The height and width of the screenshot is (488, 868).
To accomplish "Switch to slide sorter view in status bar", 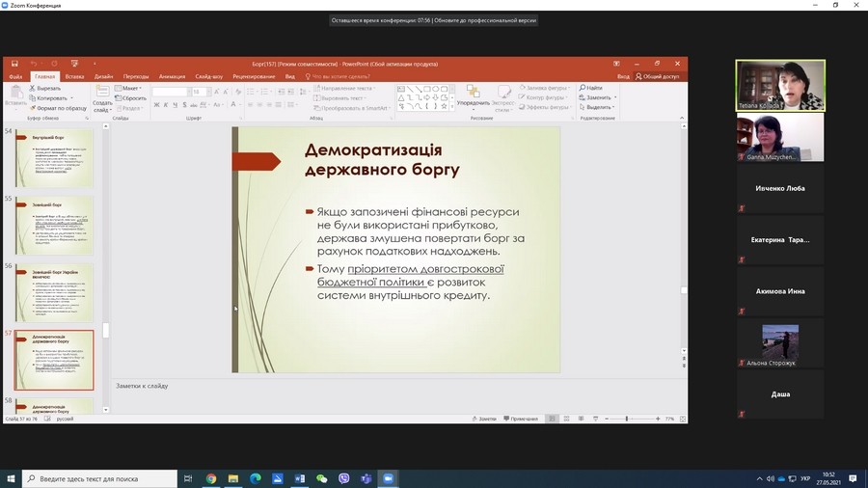I will pyautogui.click(x=565, y=419).
